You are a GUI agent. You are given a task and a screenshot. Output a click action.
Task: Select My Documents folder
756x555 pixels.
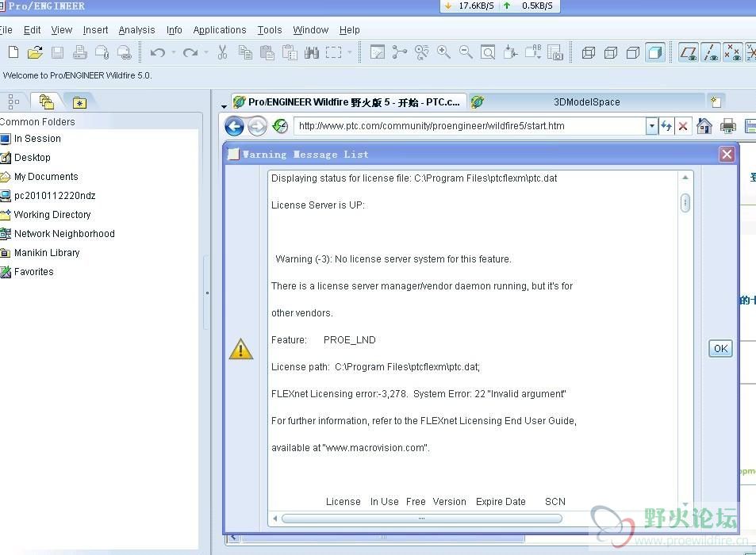(x=40, y=177)
